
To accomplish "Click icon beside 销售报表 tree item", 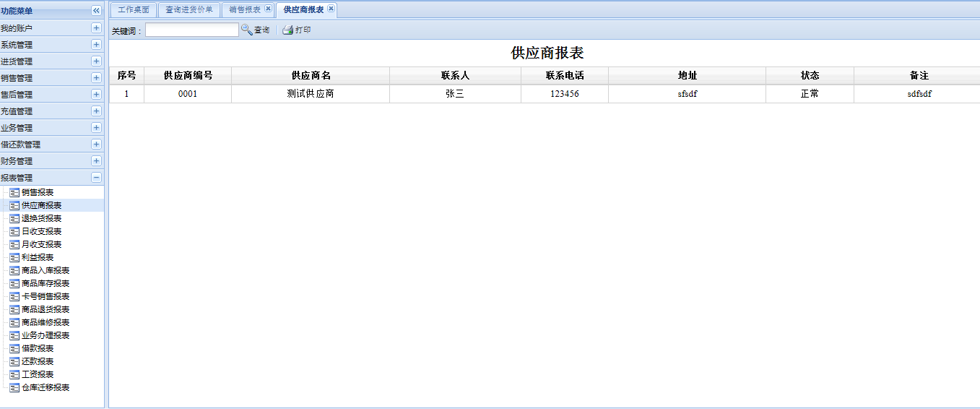I will (x=14, y=193).
